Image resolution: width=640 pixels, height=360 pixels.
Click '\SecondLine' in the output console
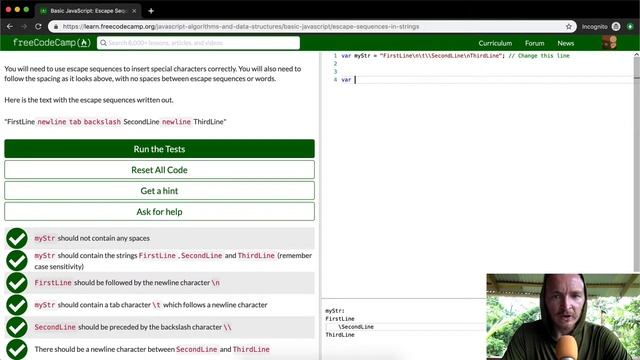pos(356,327)
